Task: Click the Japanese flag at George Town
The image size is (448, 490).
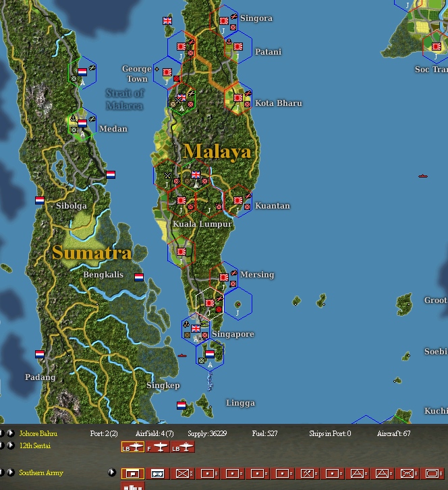Action: (x=167, y=72)
